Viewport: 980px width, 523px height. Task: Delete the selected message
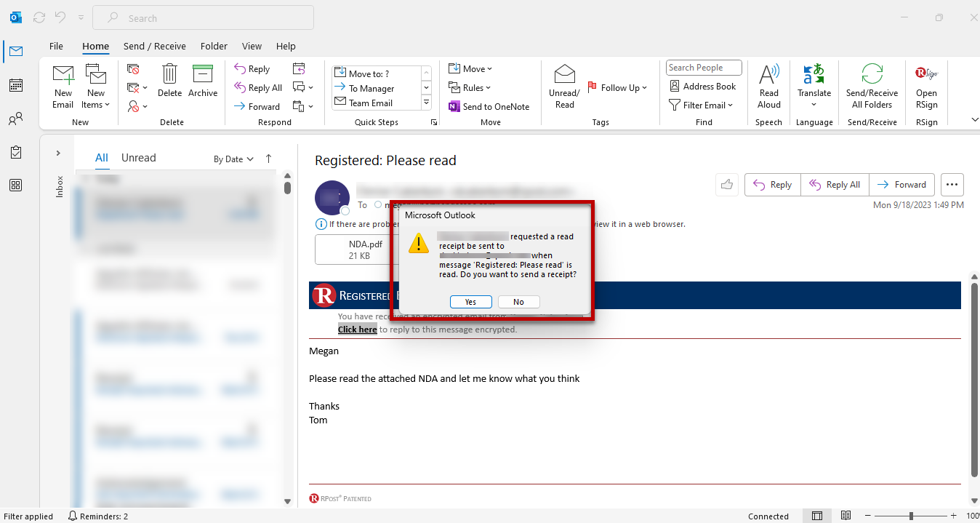169,81
